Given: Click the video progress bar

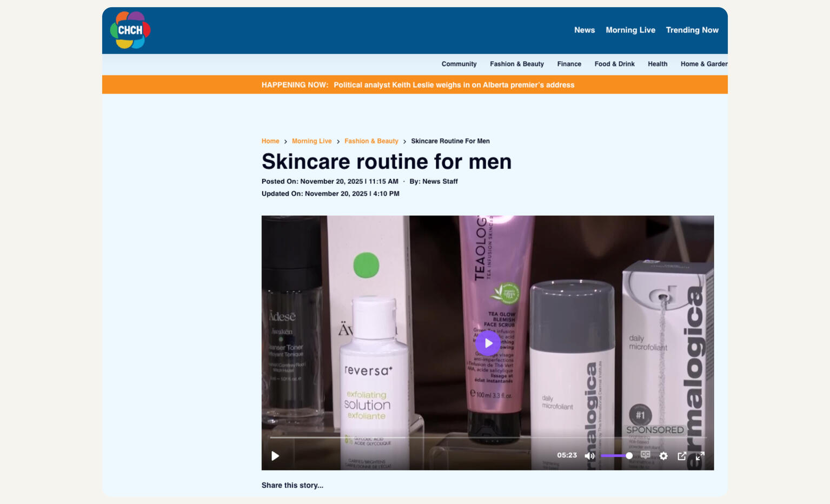Looking at the screenshot, I should 487,437.
